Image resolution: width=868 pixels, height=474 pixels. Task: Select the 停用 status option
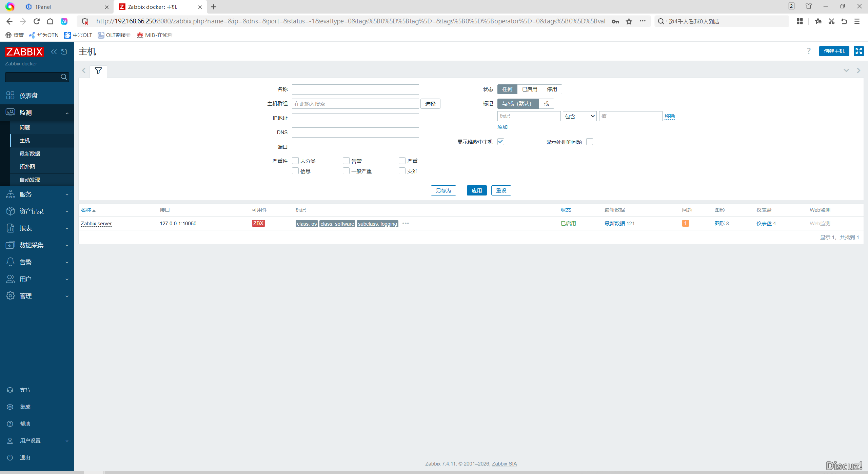[552, 89]
